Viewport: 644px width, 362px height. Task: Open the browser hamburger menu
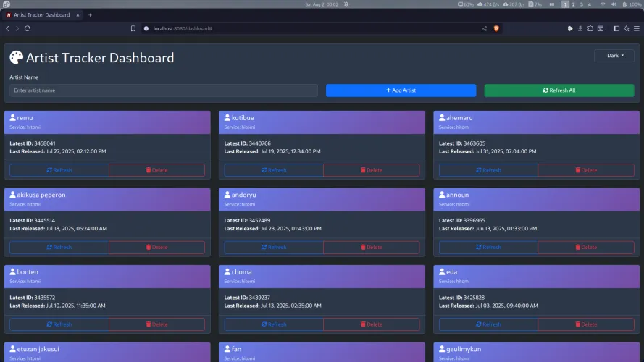[637, 28]
